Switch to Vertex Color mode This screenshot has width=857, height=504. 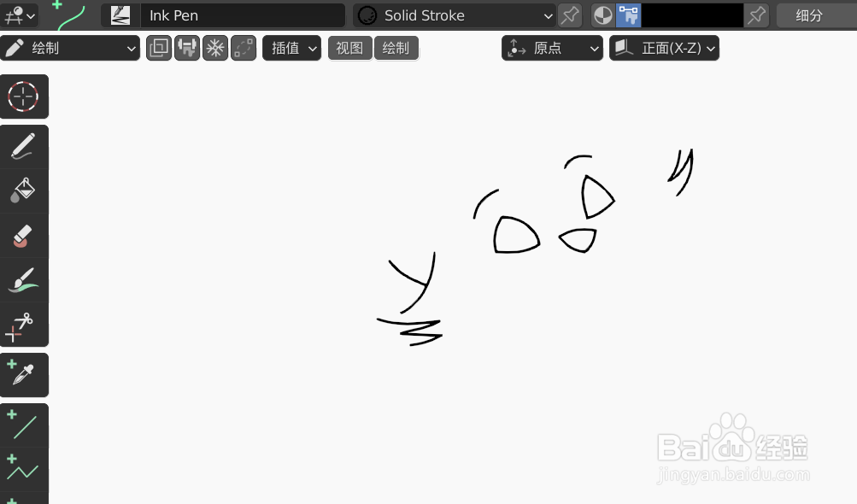pos(629,15)
